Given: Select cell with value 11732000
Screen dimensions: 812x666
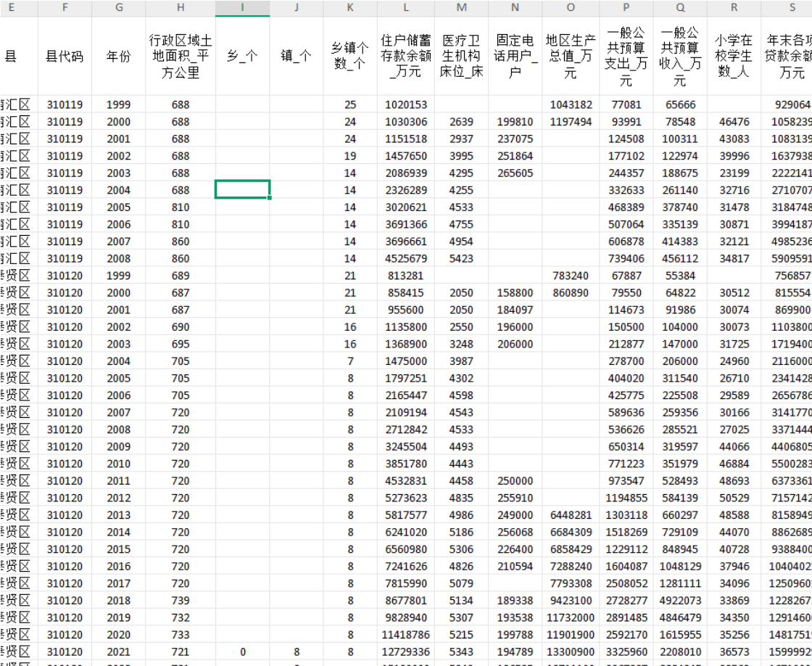Looking at the screenshot, I should coord(571,618).
